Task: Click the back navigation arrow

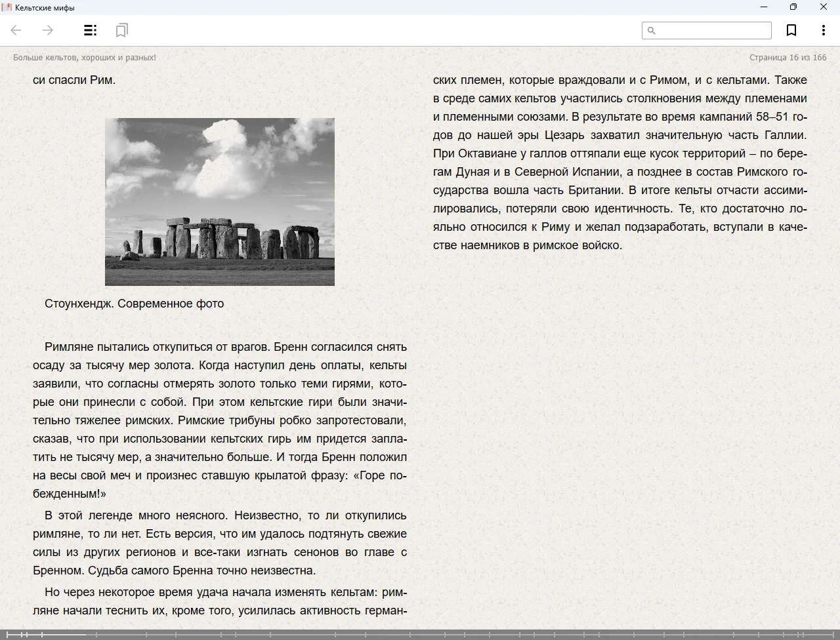Action: (16, 30)
